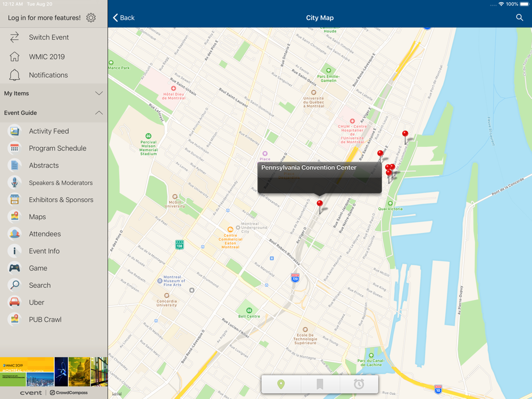Tap the bookmark button in map toolbar
This screenshot has width=532, height=399.
click(320, 384)
